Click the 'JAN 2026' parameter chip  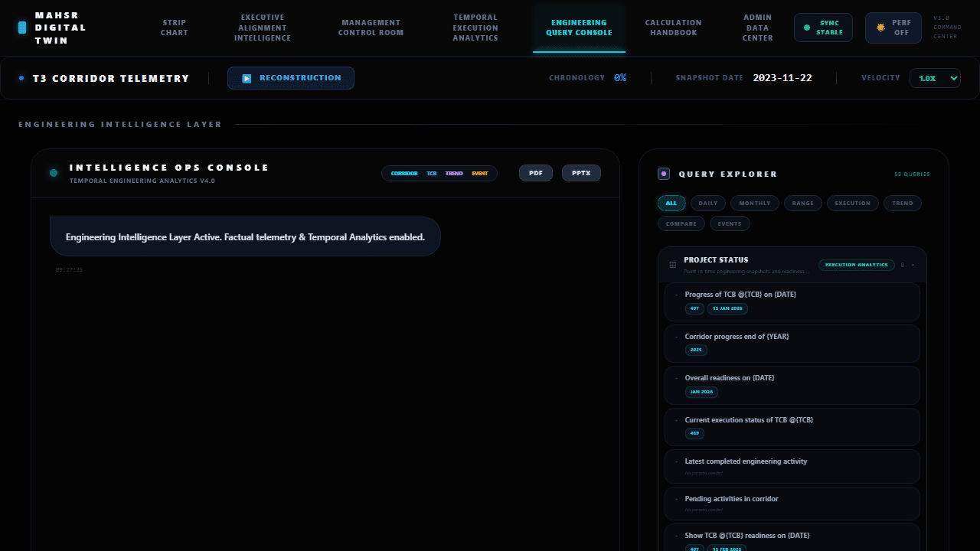(701, 392)
